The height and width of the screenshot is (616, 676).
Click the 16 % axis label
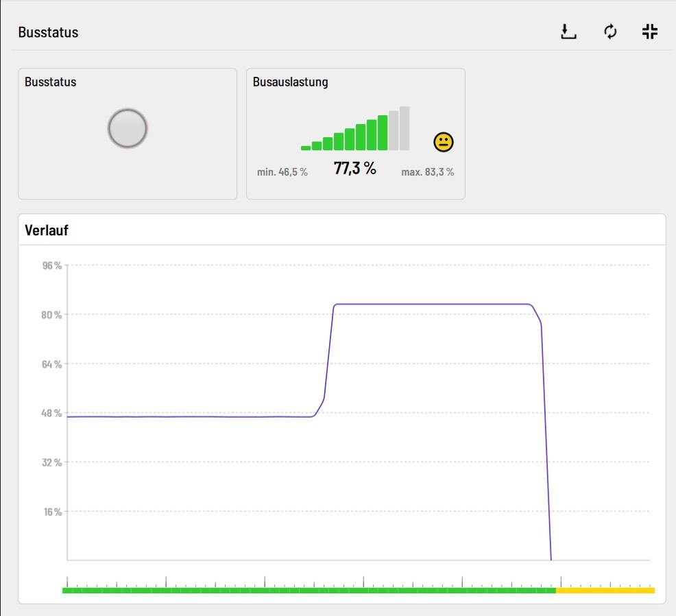[x=53, y=512]
